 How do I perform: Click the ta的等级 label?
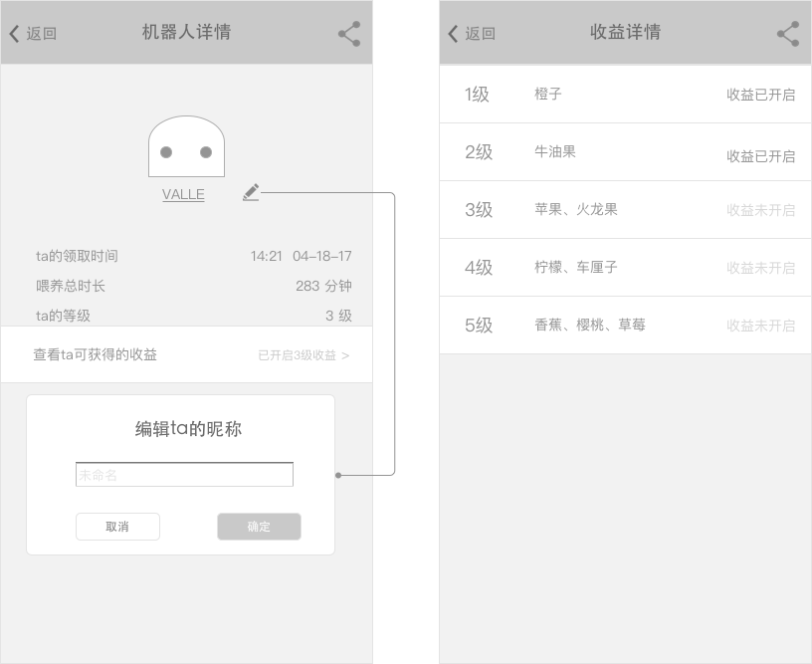pos(63,316)
